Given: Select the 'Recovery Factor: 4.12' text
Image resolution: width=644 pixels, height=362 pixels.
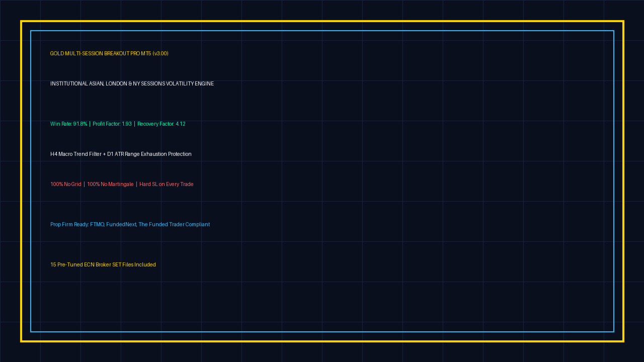Looking at the screenshot, I should (x=162, y=124).
